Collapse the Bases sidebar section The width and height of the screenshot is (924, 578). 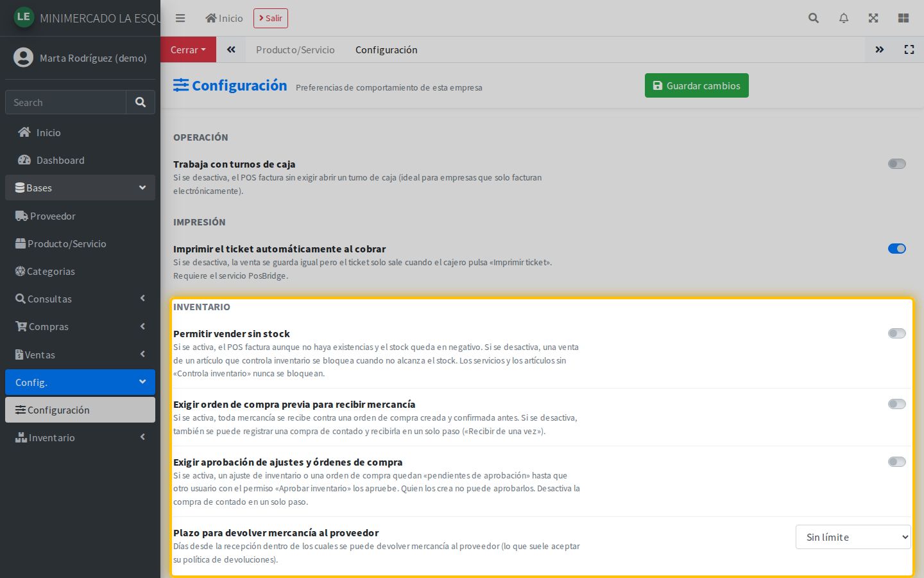(80, 188)
